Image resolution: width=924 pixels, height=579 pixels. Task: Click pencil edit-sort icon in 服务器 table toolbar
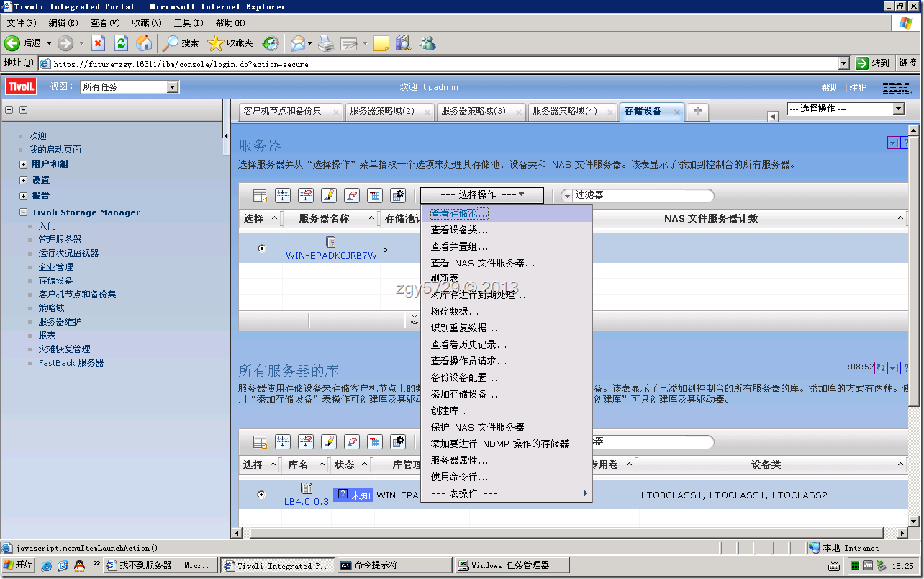pos(328,195)
